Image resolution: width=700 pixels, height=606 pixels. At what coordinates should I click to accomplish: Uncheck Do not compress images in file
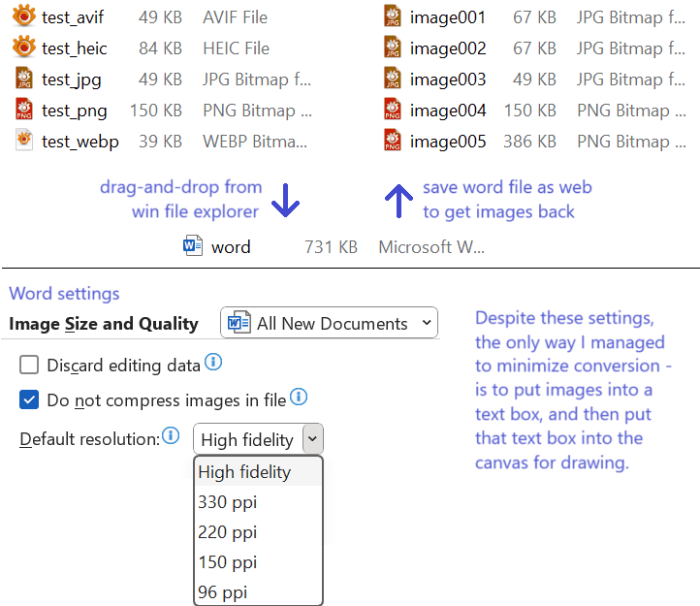(29, 399)
